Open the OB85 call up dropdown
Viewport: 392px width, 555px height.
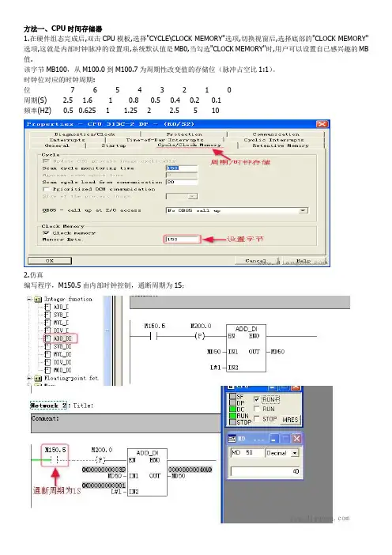303,210
